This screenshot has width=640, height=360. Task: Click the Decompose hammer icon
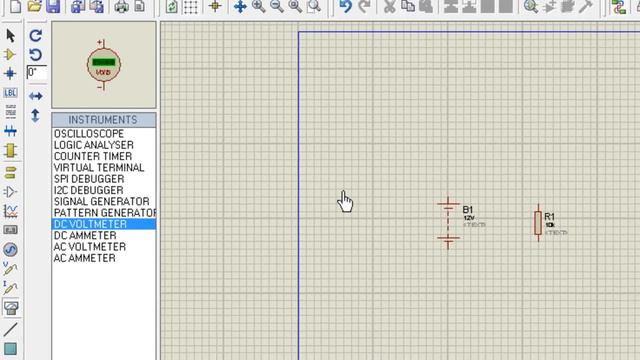click(586, 6)
